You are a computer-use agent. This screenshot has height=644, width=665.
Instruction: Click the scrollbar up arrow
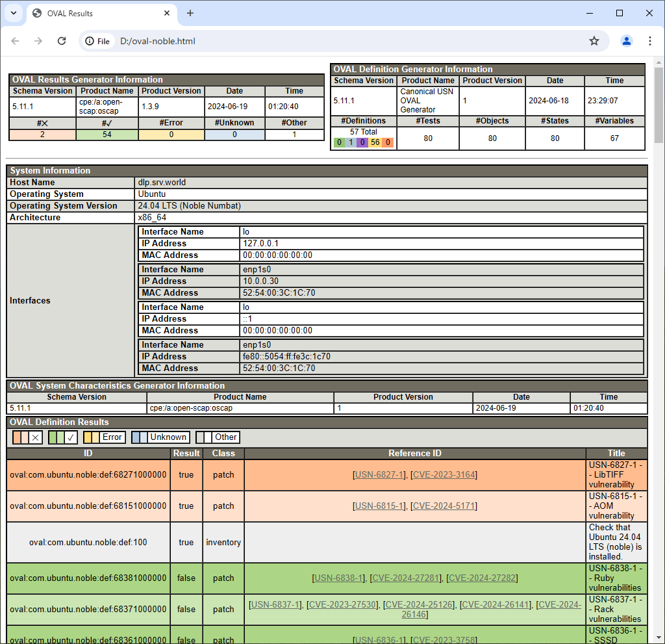click(x=659, y=62)
